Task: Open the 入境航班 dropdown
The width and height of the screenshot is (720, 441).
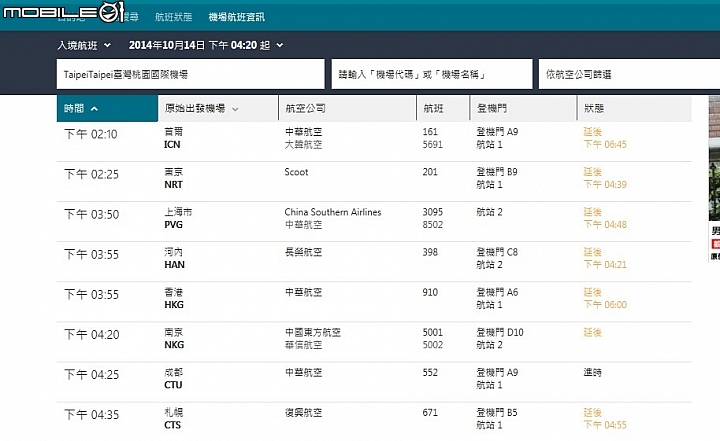Action: pyautogui.click(x=84, y=45)
